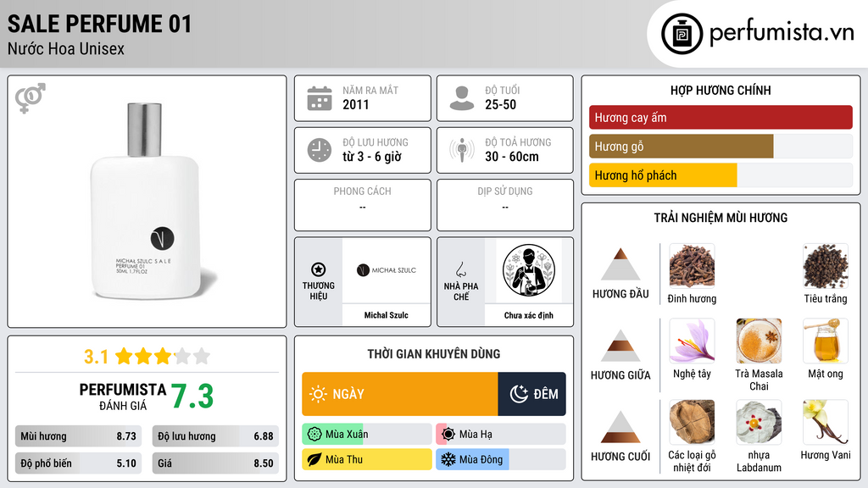The height and width of the screenshot is (488, 868).
Task: Click the flower icon for Mùa Xuân
Action: point(314,435)
